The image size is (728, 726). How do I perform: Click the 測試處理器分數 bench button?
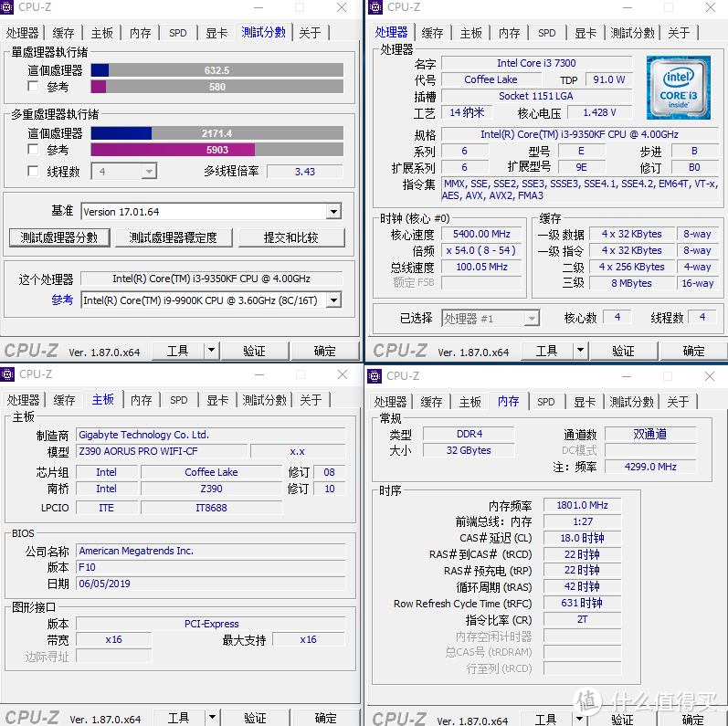(59, 237)
